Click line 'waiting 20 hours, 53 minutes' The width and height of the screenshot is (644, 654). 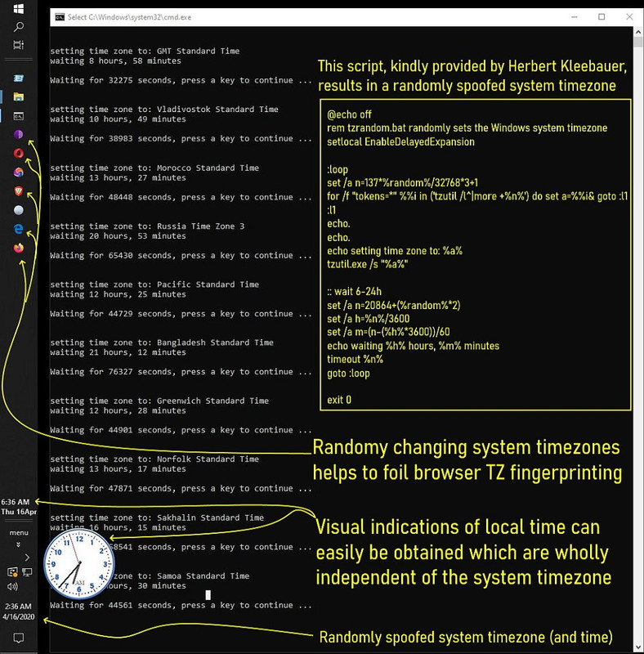point(118,236)
